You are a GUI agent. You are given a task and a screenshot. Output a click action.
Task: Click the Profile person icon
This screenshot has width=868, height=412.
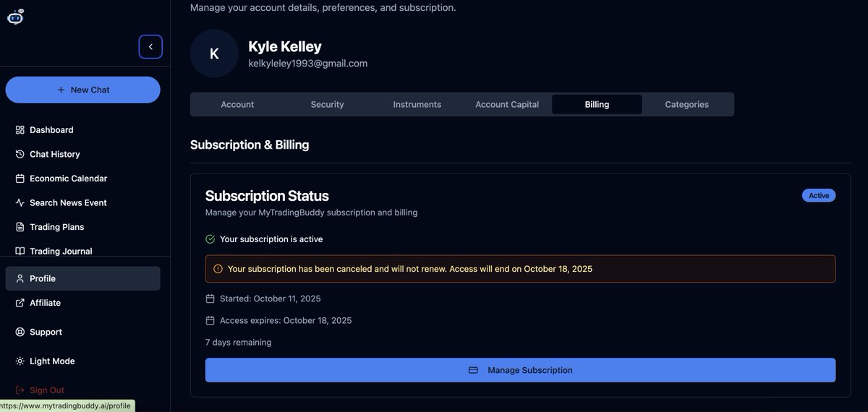click(20, 278)
